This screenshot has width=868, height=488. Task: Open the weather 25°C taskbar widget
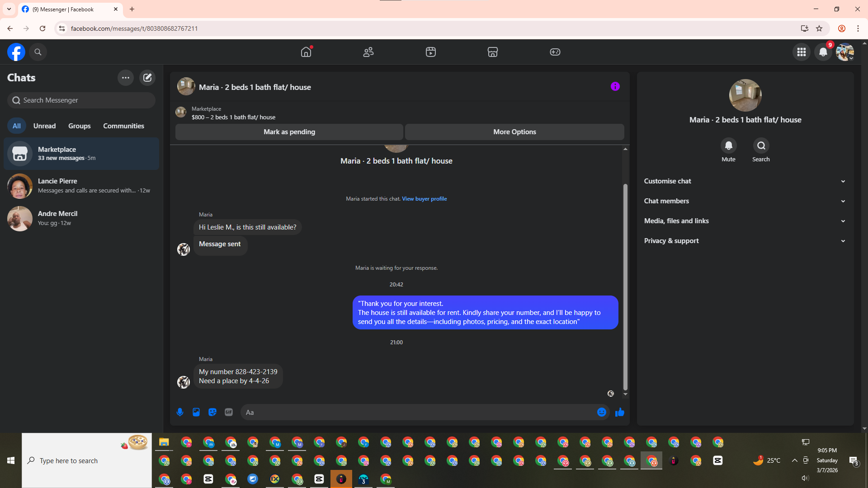(x=767, y=460)
